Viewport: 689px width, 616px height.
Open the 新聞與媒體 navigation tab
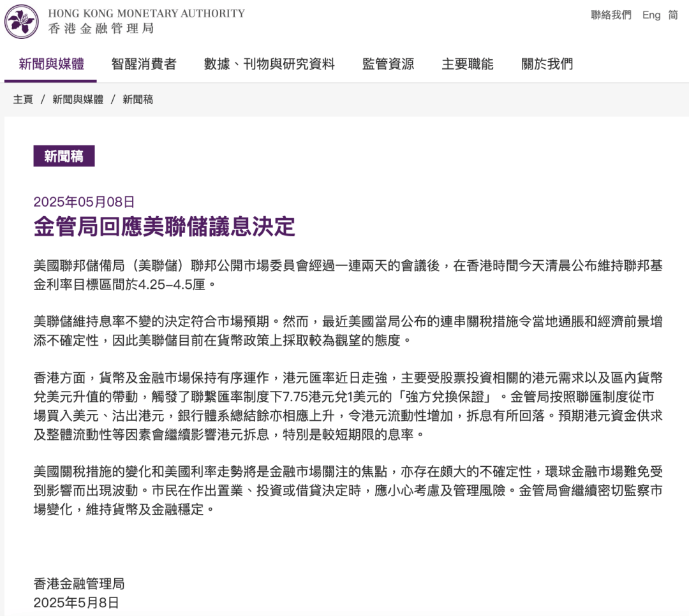pos(51,64)
